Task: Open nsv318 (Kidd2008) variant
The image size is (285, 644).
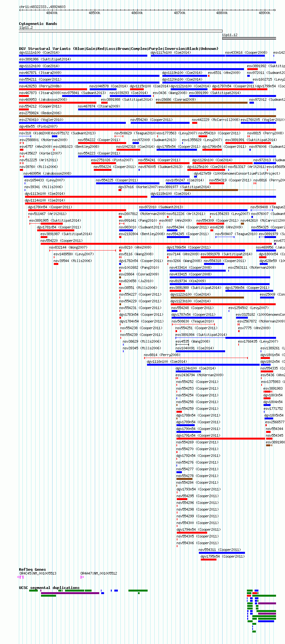Action: 25,136
